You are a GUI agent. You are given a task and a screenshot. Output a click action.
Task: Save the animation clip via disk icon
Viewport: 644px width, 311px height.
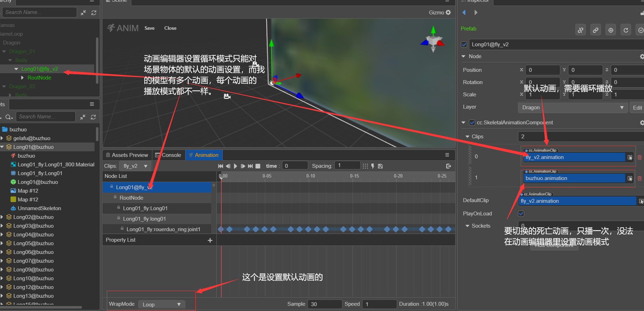tap(380, 166)
